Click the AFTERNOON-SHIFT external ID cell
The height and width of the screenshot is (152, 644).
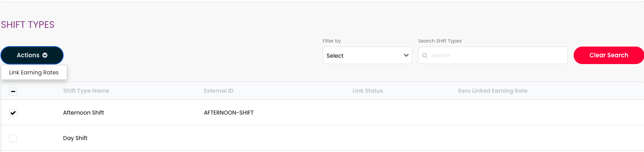pos(229,113)
